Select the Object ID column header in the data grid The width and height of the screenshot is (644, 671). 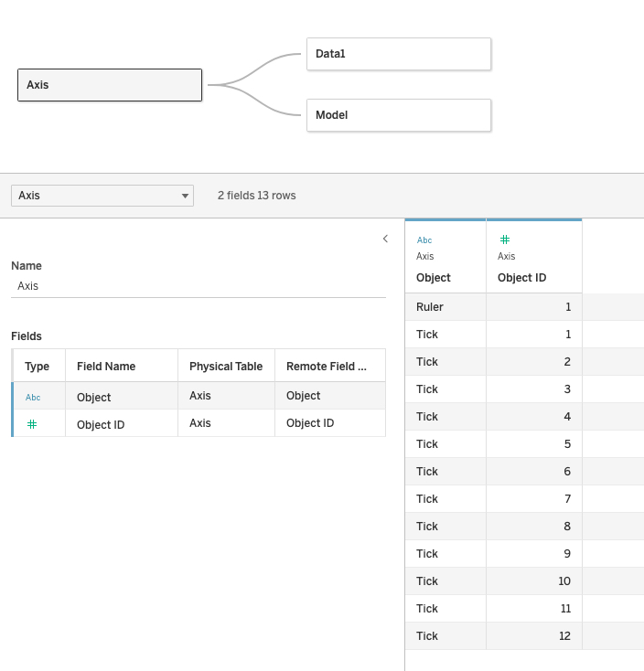coord(534,256)
